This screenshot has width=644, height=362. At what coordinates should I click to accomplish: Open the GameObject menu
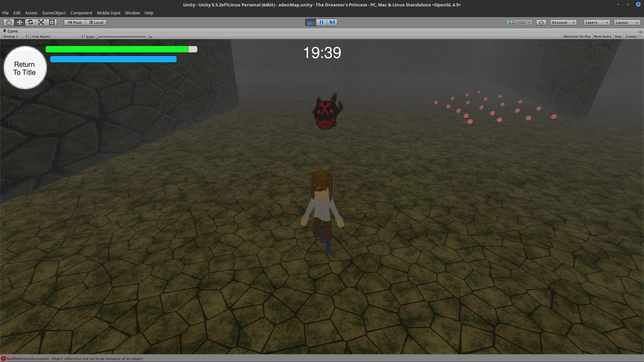(54, 13)
